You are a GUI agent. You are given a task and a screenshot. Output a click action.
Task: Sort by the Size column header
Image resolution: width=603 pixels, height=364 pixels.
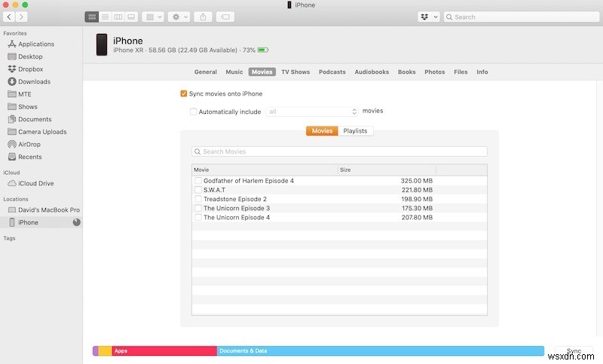(x=387, y=170)
